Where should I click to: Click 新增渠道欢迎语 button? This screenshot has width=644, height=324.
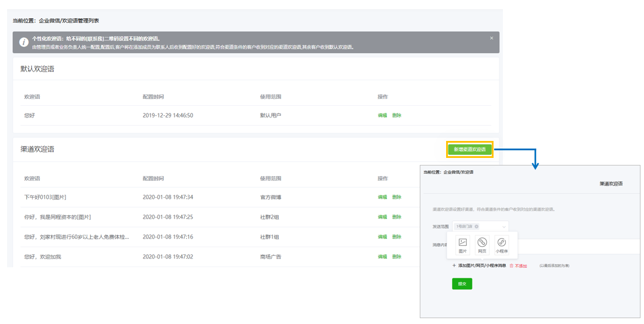pyautogui.click(x=470, y=150)
